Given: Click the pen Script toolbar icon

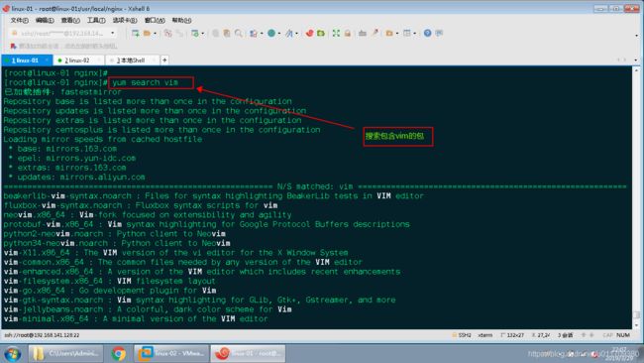Looking at the screenshot, I should [x=375, y=33].
